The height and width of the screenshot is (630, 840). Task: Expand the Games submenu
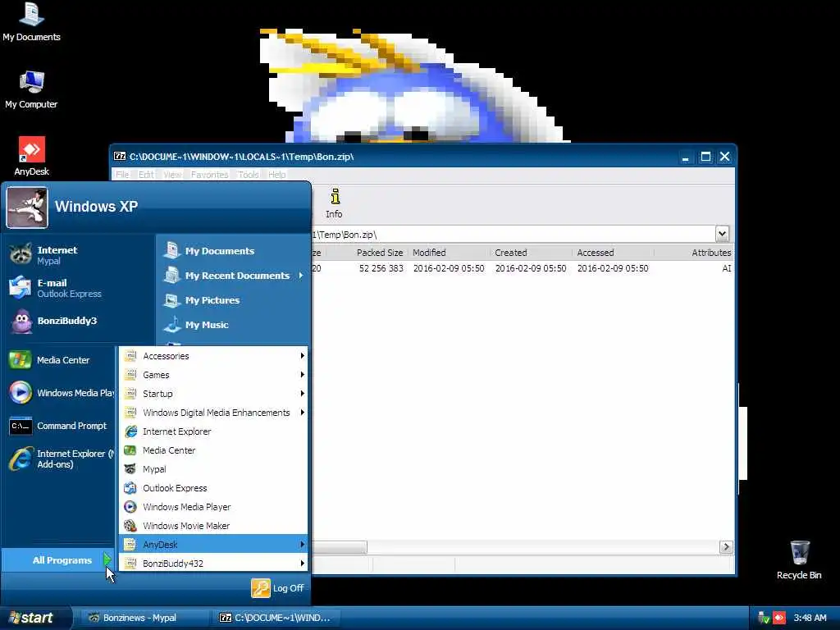[x=214, y=374]
